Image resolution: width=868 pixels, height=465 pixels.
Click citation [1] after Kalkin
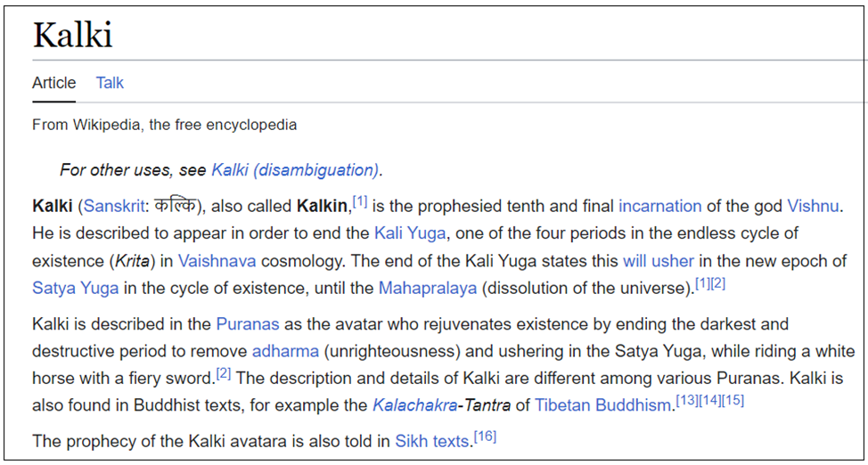click(360, 202)
